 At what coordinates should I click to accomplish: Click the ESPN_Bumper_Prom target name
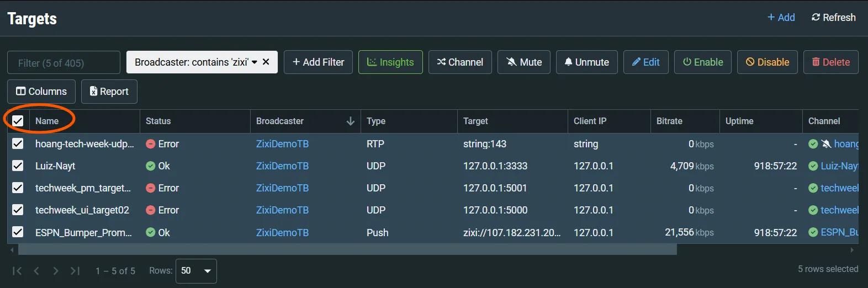[x=83, y=233]
